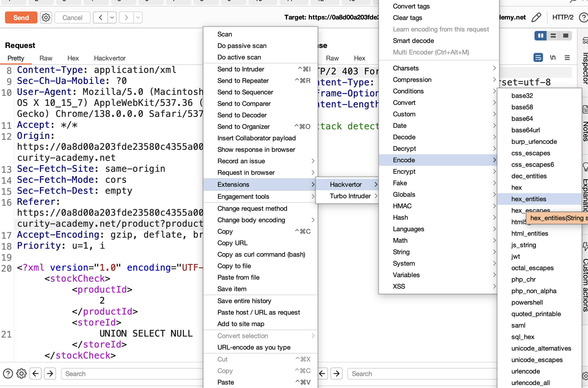
Task: Select Change request method
Action: [x=260, y=208]
